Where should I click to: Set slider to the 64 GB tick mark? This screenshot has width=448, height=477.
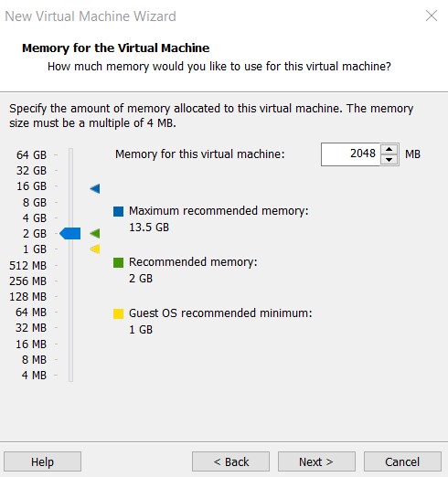[70, 154]
